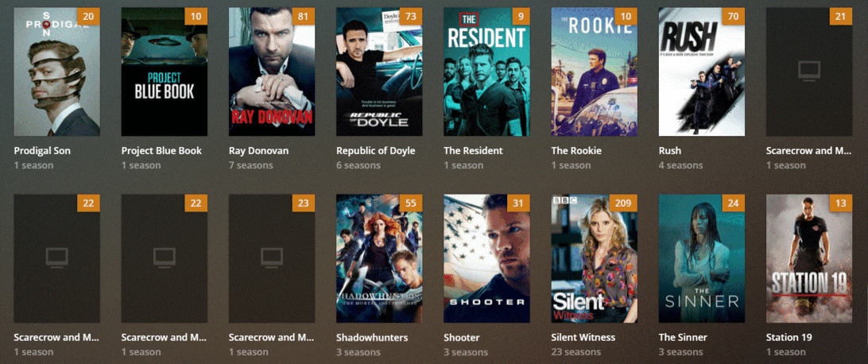
Task: Open the Republic of Doyle poster
Action: 379,72
